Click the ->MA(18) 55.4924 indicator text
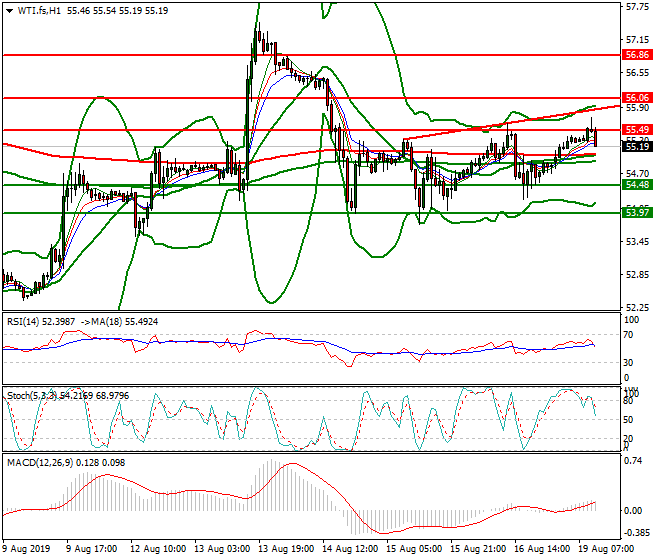 118,322
